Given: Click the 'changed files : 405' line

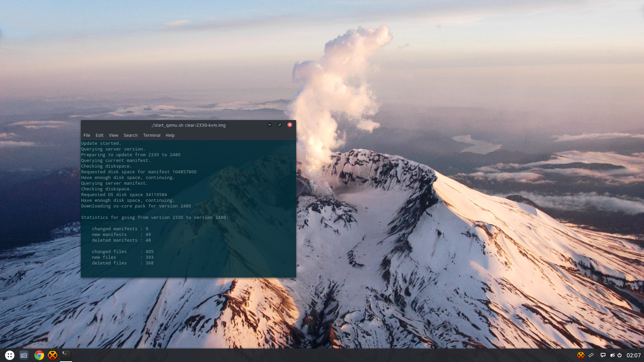Looking at the screenshot, I should [123, 252].
